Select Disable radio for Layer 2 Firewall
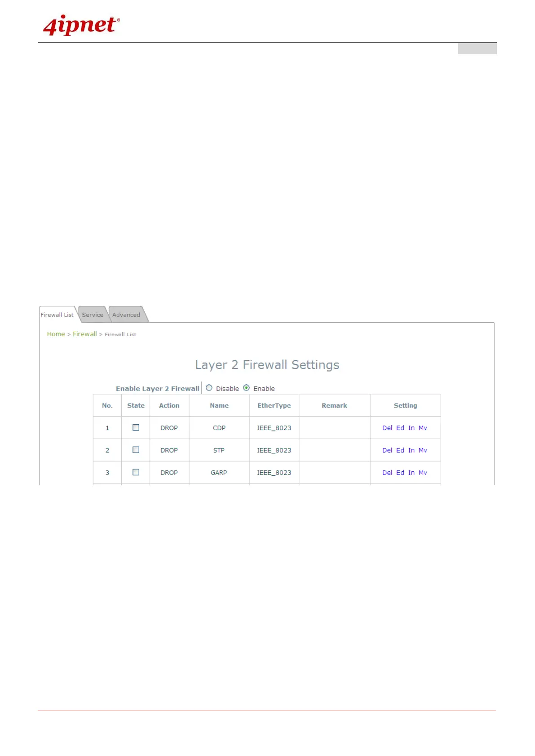This screenshot has height=756, width=535. [209, 388]
